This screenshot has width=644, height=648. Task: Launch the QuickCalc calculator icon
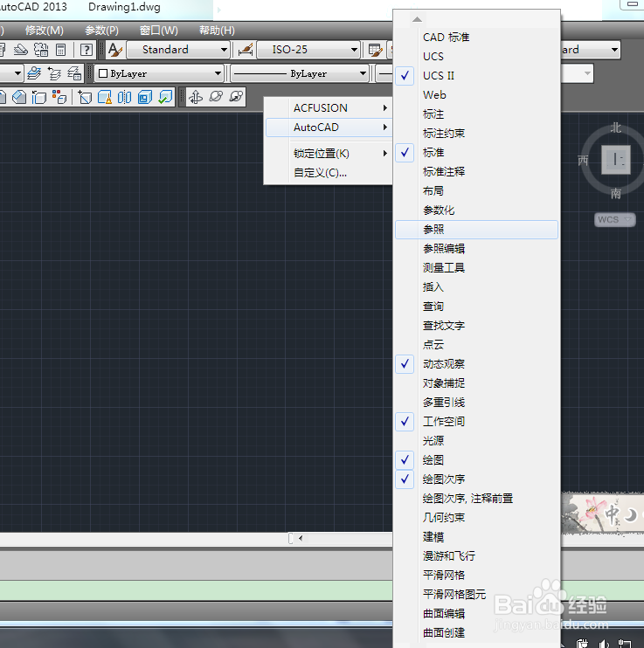(x=61, y=50)
